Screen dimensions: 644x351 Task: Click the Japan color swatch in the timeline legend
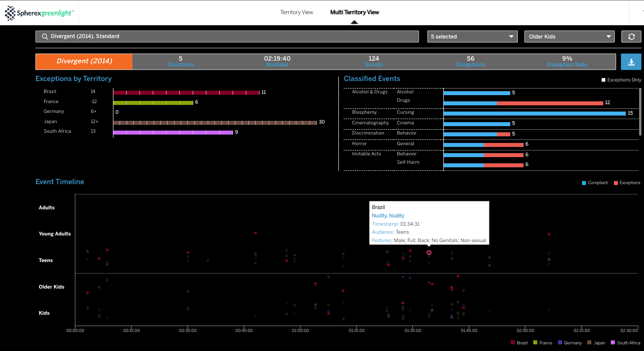590,343
